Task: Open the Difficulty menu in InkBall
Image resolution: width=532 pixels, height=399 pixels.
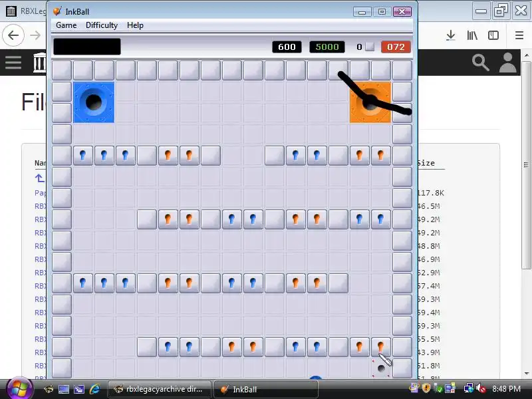Action: pos(102,25)
